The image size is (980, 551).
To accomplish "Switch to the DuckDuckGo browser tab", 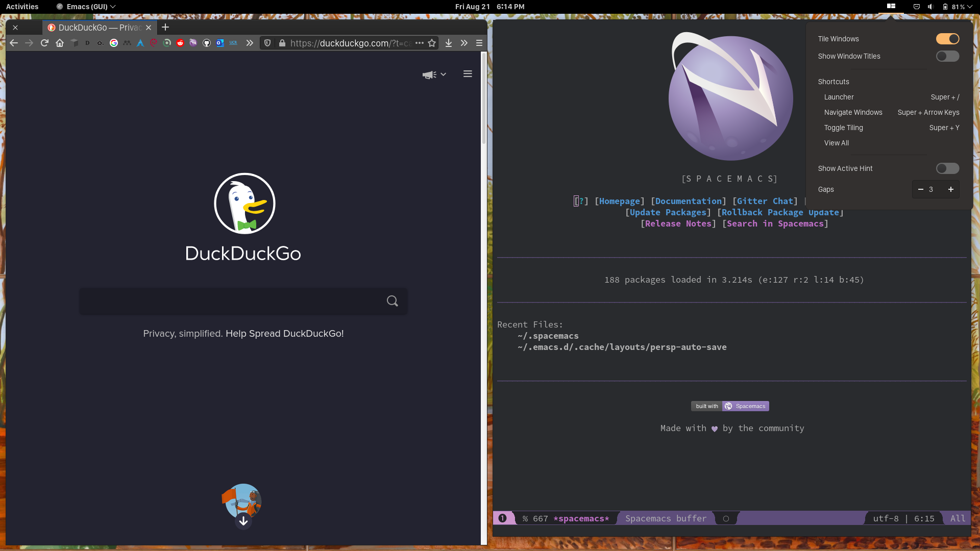I will [92, 28].
